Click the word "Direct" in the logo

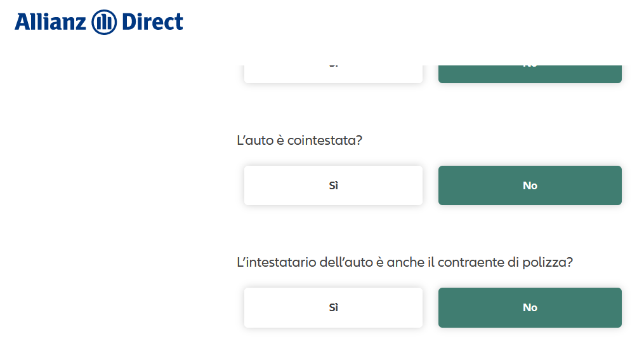(152, 22)
